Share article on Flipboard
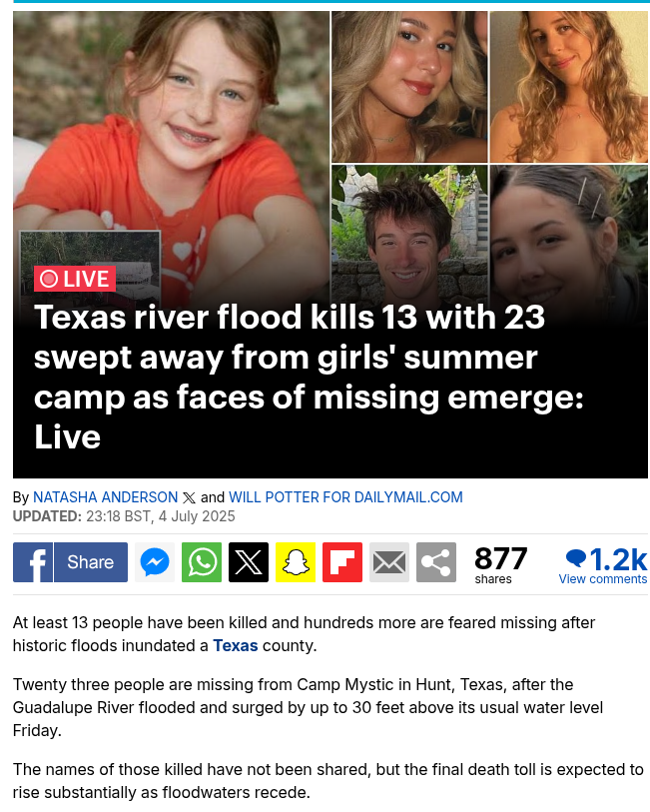The image size is (650, 812). pyautogui.click(x=342, y=562)
